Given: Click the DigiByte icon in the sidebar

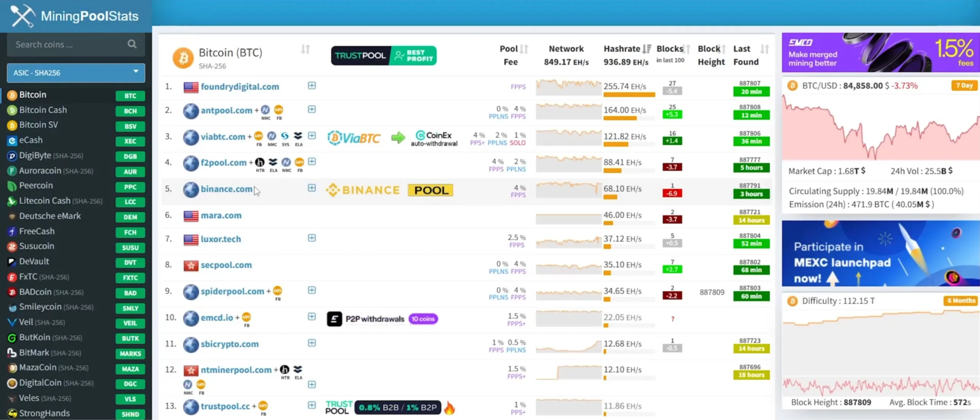Looking at the screenshot, I should tap(12, 156).
